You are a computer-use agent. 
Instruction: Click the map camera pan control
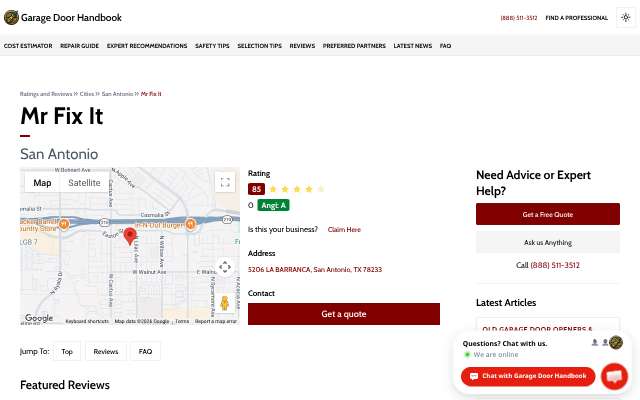[225, 267]
